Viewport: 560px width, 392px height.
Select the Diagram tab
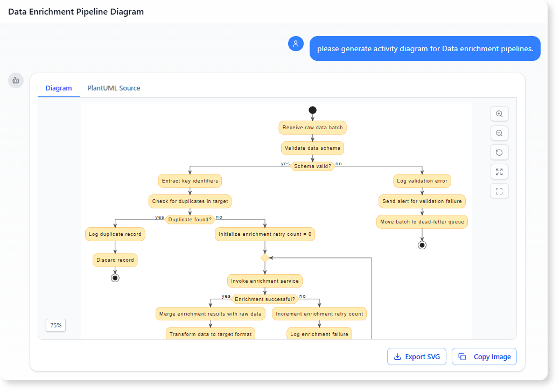coord(58,88)
